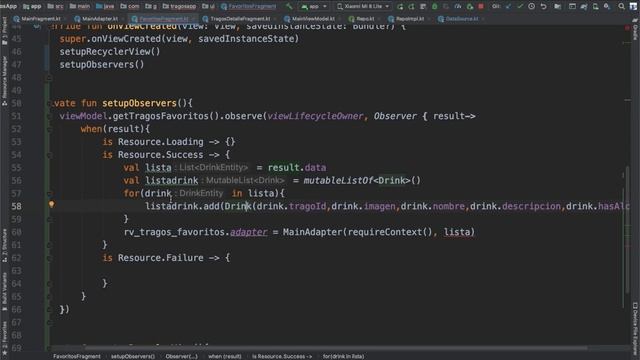
Task: Click the Git commit checkmark icon
Action: (520, 7)
